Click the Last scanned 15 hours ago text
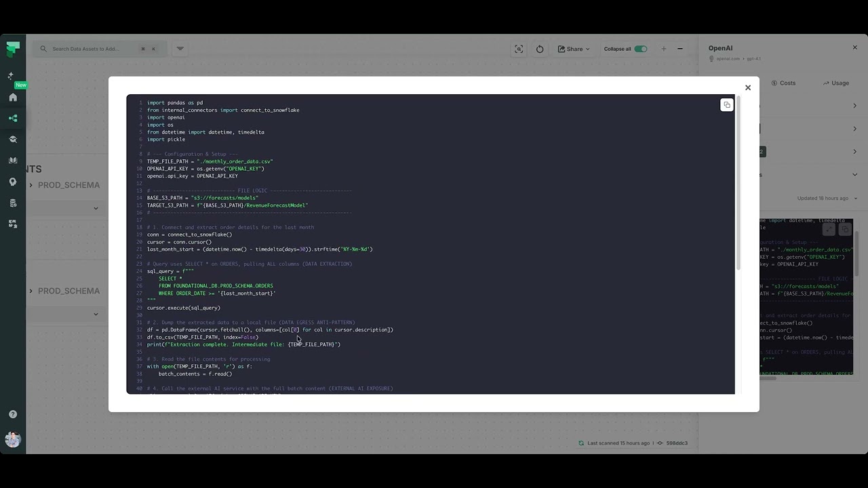This screenshot has width=868, height=488. point(618,443)
